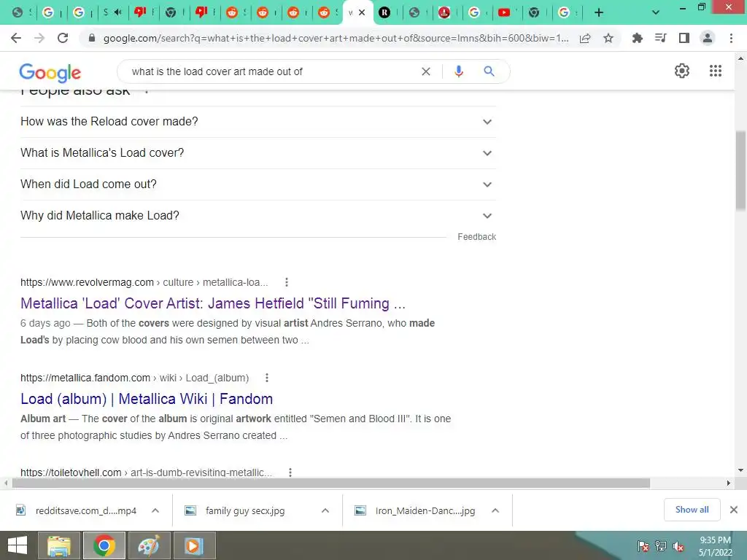Go back to the previous page
This screenshot has height=560, width=747.
coord(16,38)
